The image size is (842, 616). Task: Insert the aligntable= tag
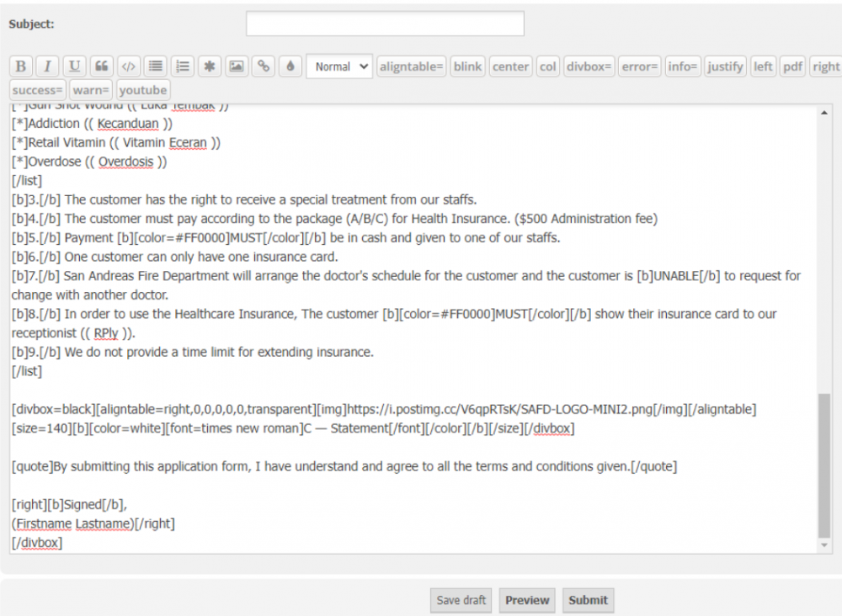tap(412, 66)
